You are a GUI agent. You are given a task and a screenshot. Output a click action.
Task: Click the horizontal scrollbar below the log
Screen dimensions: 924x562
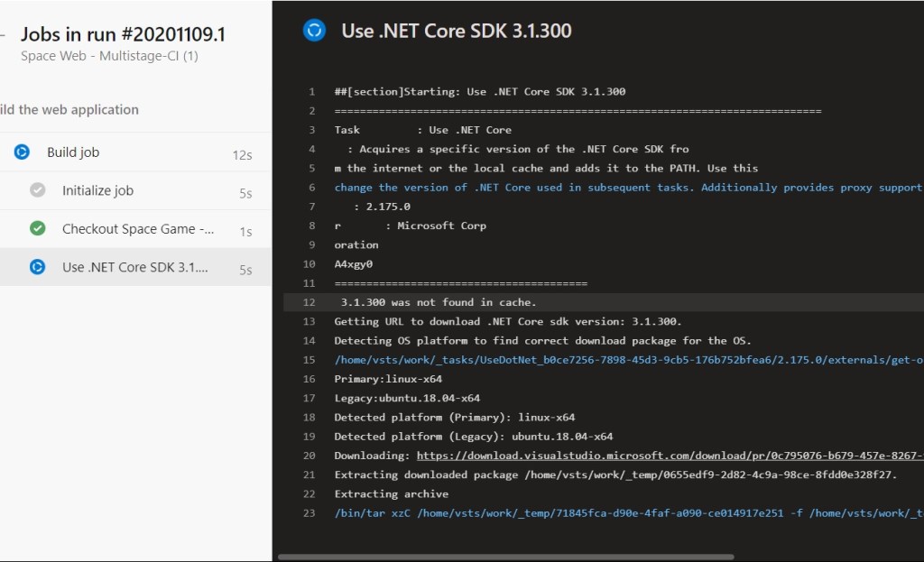tap(505, 557)
